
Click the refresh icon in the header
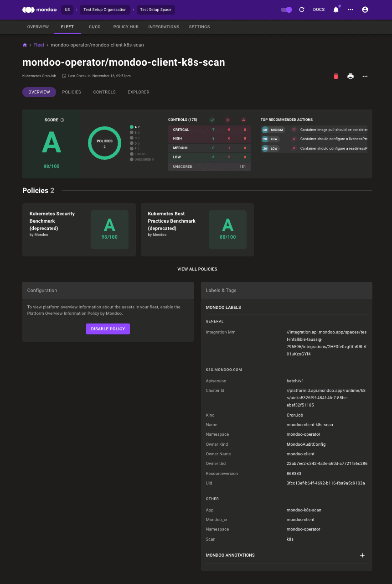point(302,10)
